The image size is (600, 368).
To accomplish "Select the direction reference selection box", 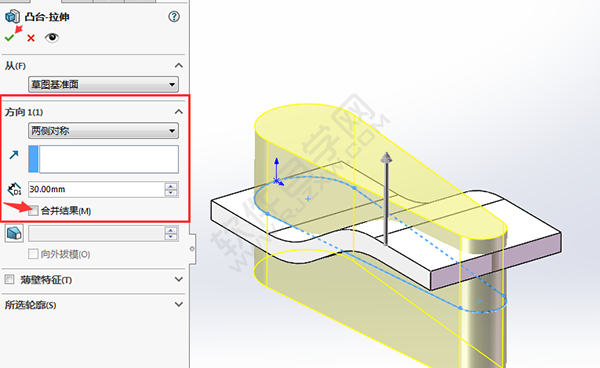I will (103, 159).
